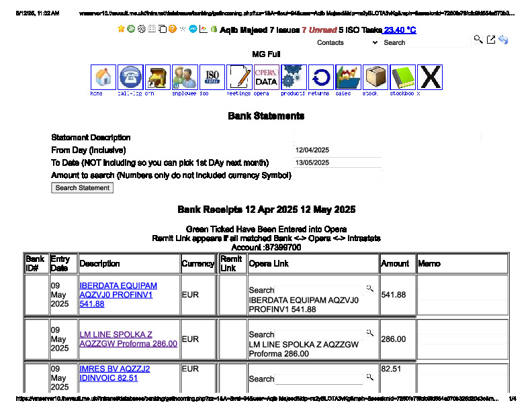Click the temperature 23.40 °C link
Image resolution: width=532 pixels, height=411 pixels.
click(x=400, y=30)
